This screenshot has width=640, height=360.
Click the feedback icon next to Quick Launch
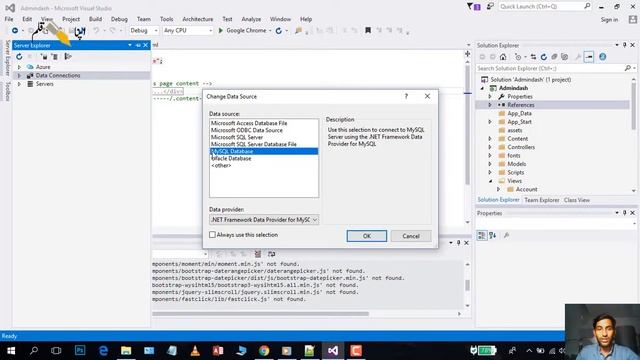(490, 6)
